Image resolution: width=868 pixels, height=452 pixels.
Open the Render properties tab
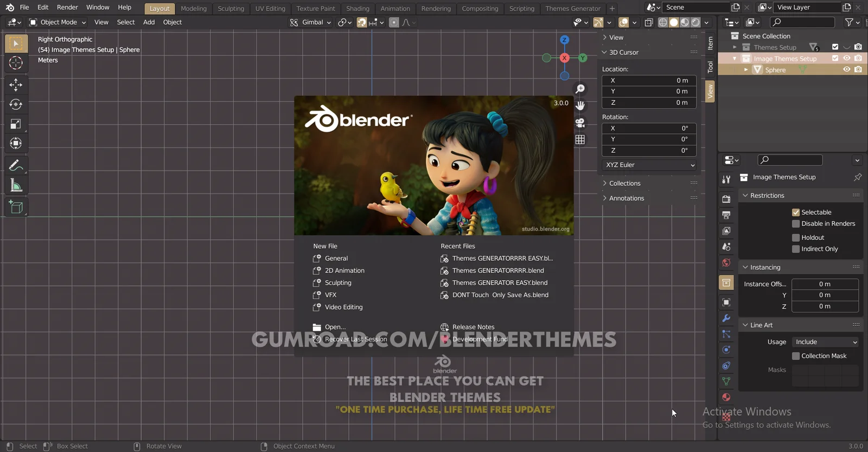tap(726, 199)
